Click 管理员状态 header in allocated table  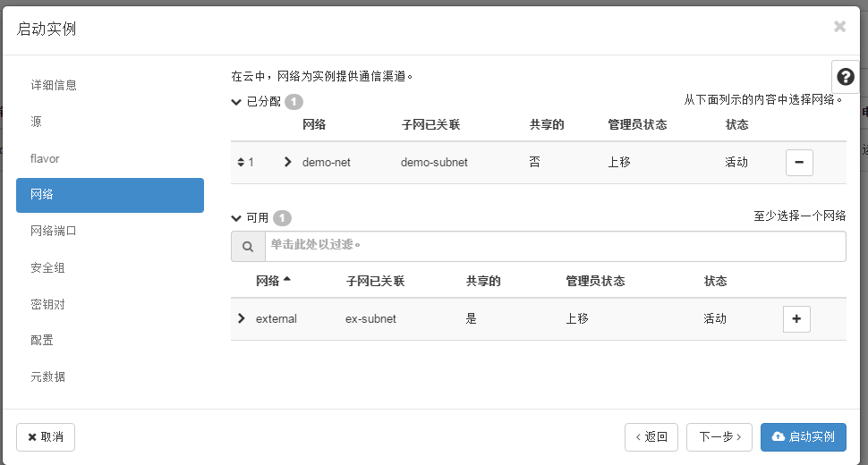[x=637, y=125]
